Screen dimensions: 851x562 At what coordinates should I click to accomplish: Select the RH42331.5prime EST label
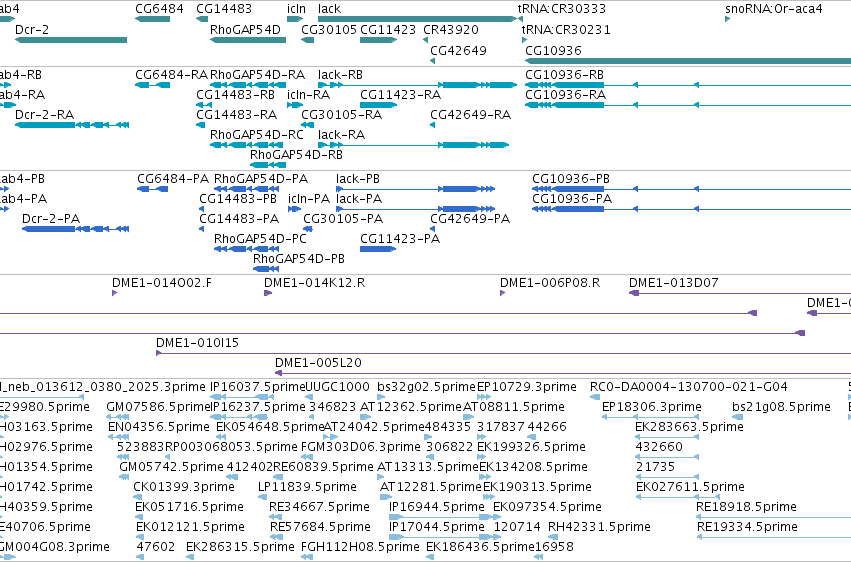click(600, 528)
